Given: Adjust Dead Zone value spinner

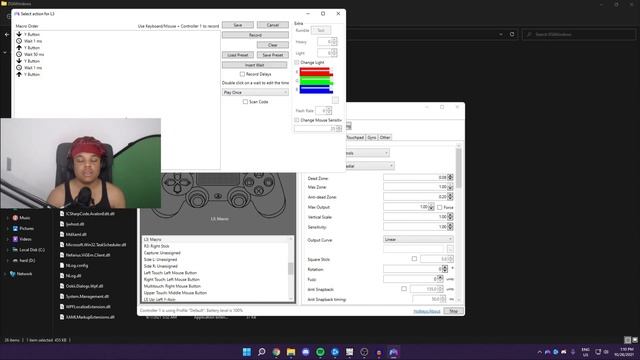Looking at the screenshot, I should 450,178.
